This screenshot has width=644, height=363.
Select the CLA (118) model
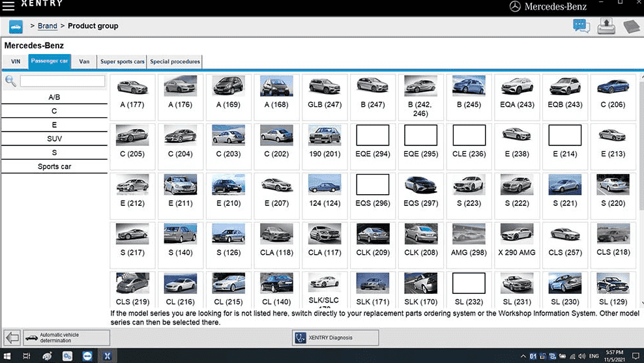pyautogui.click(x=276, y=245)
